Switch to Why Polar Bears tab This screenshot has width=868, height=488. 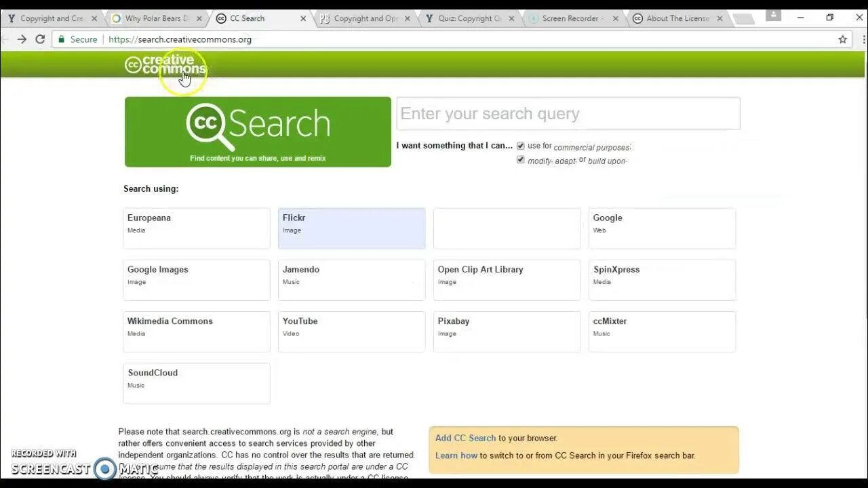click(155, 18)
